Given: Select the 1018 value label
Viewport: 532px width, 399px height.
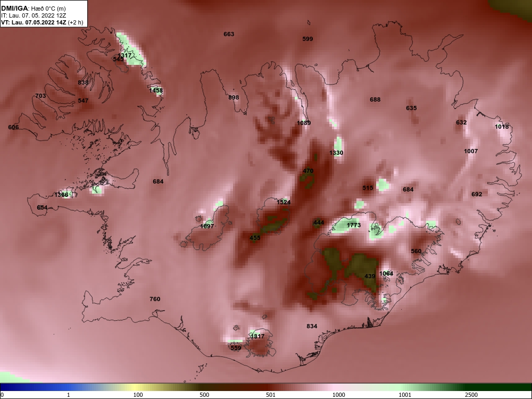Looking at the screenshot, I should (x=502, y=127).
